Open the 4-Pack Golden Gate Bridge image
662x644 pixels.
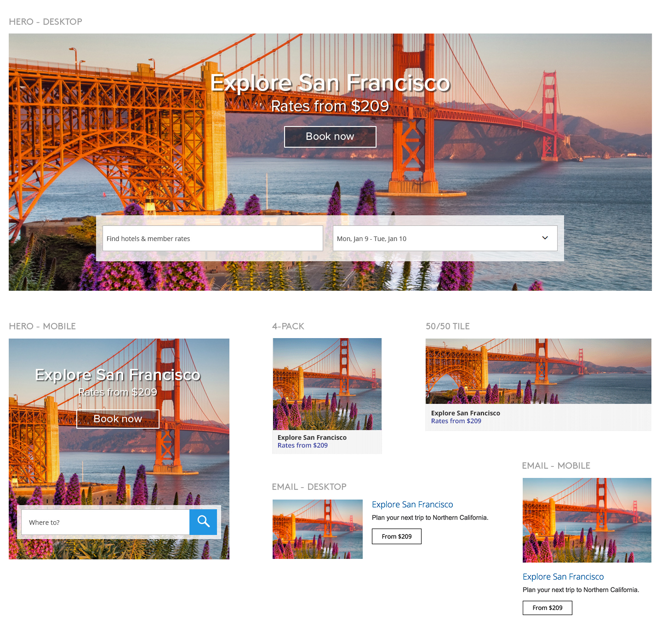(x=327, y=384)
